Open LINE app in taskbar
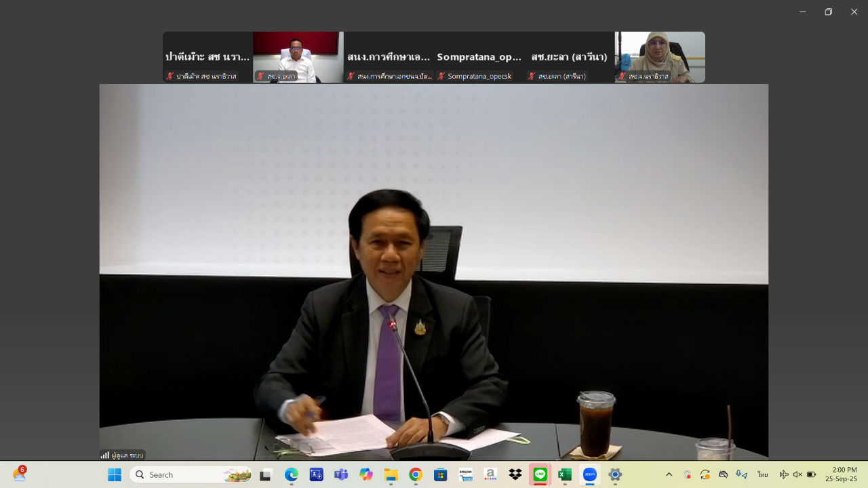The image size is (868, 488). [x=540, y=474]
